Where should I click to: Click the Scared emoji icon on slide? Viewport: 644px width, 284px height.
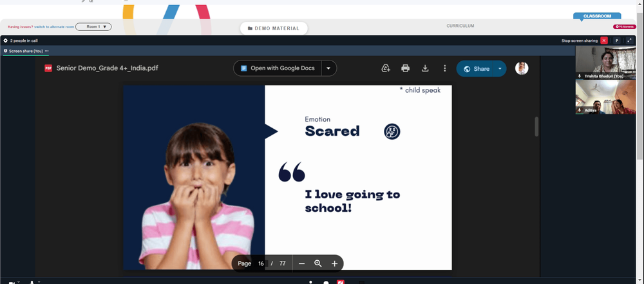point(392,131)
